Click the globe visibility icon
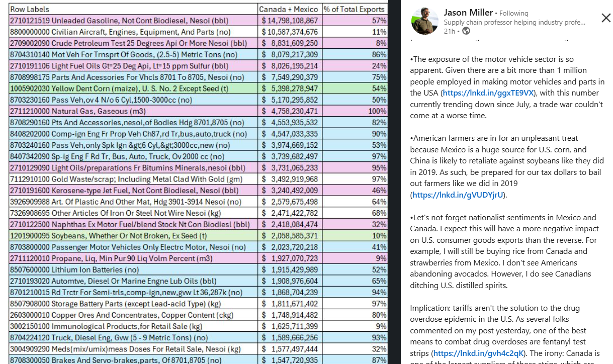Screen dimensions: 613x364 point(466,31)
